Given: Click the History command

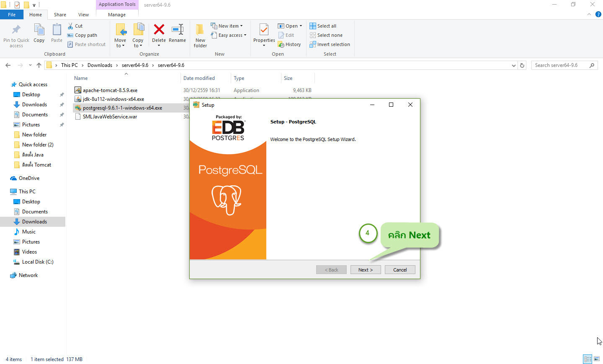Looking at the screenshot, I should [x=289, y=44].
